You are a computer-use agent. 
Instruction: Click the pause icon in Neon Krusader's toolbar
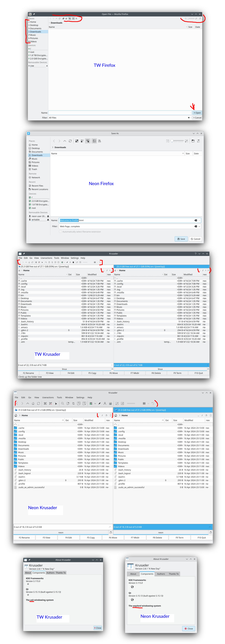144,404
